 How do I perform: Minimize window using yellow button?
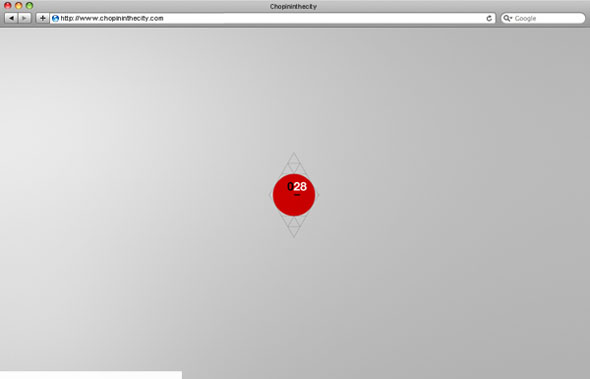pyautogui.click(x=18, y=6)
